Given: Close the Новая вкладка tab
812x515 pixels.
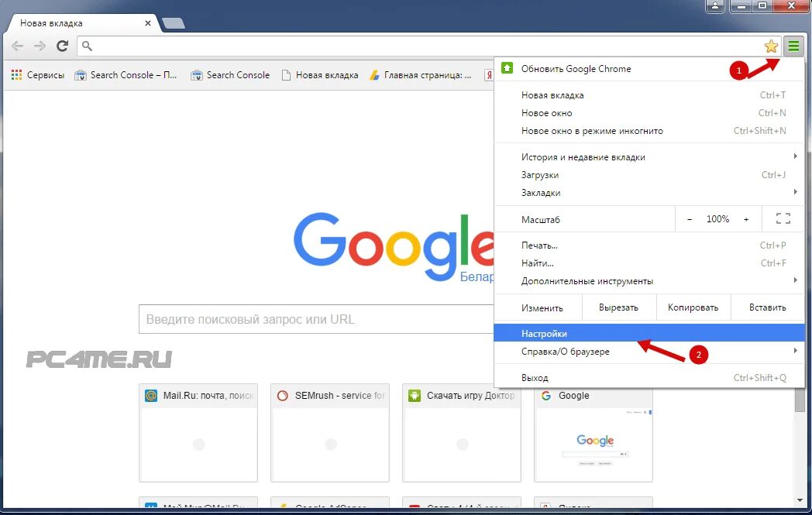Looking at the screenshot, I should pos(147,23).
